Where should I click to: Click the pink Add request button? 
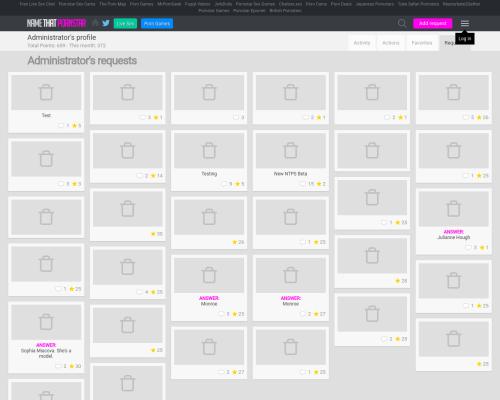coord(433,23)
